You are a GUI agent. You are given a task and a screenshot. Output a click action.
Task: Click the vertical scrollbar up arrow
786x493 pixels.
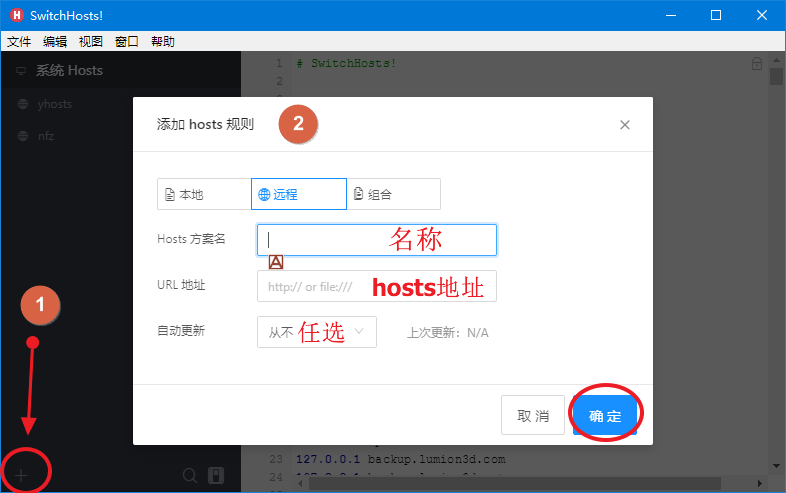point(776,59)
